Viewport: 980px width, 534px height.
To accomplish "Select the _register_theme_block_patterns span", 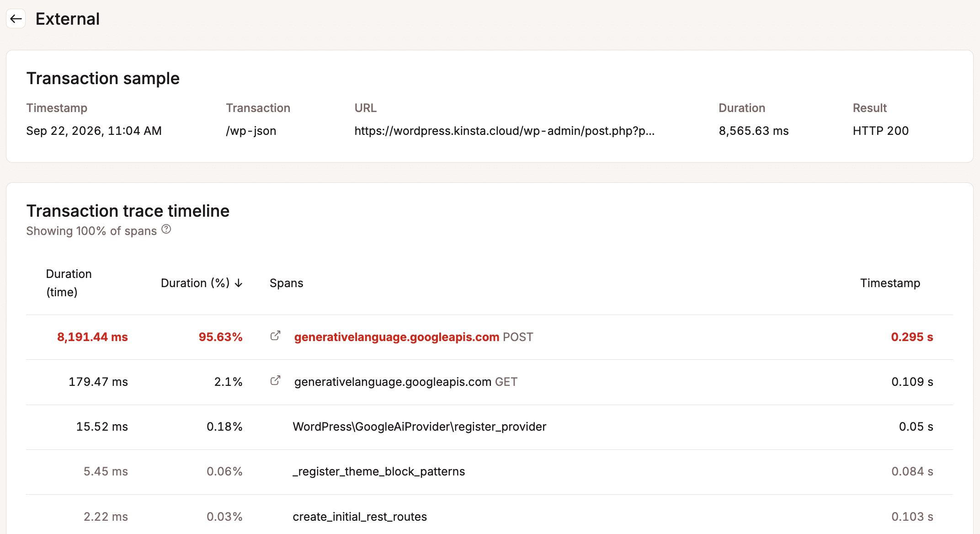I will pyautogui.click(x=378, y=471).
